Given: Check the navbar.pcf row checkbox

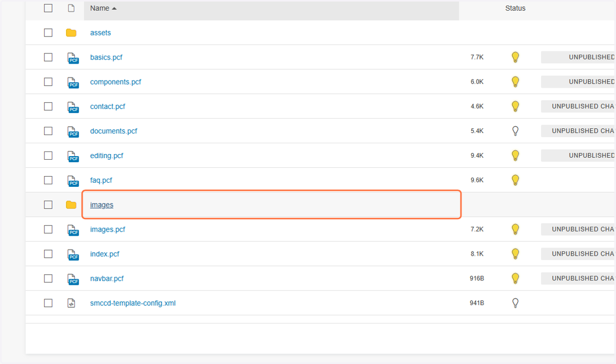Looking at the screenshot, I should (48, 278).
